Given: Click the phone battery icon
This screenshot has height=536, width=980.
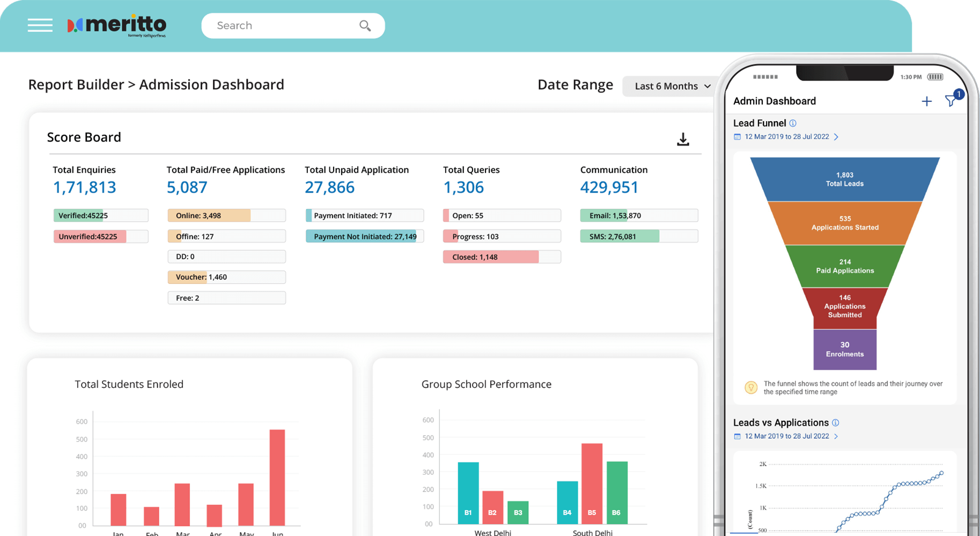Looking at the screenshot, I should (935, 77).
